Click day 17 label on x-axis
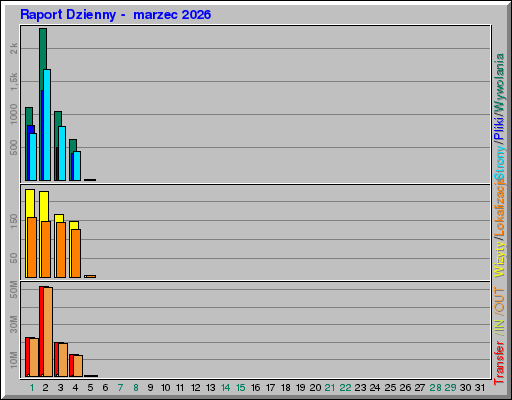This screenshot has width=512, height=400. [271, 388]
